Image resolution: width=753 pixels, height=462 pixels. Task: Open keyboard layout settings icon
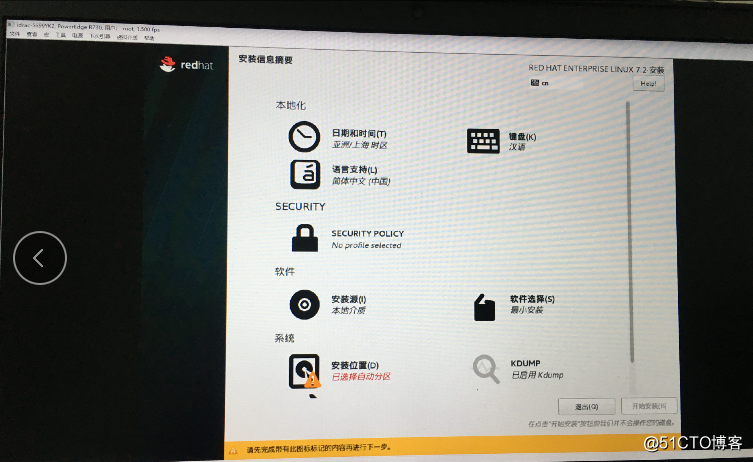pos(483,141)
